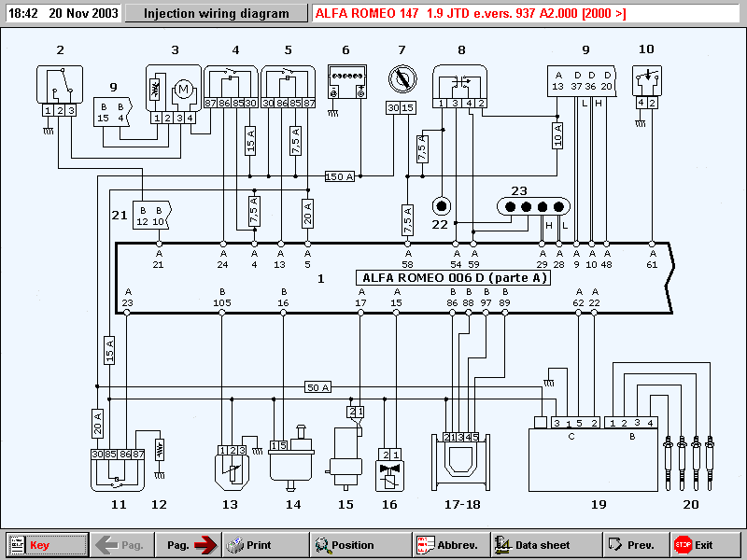The image size is (747, 560).
Task: Print the wiring diagram
Action: coord(265,545)
